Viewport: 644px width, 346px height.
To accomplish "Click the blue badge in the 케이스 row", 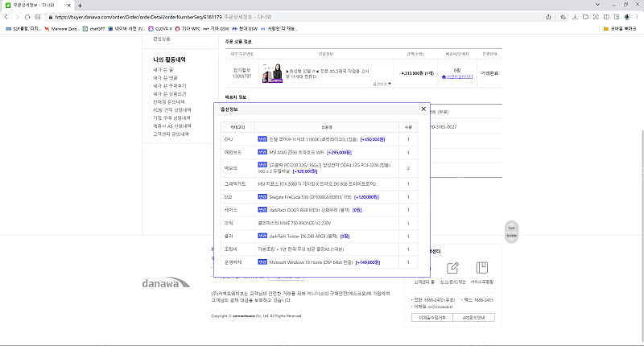I will 262,210.
